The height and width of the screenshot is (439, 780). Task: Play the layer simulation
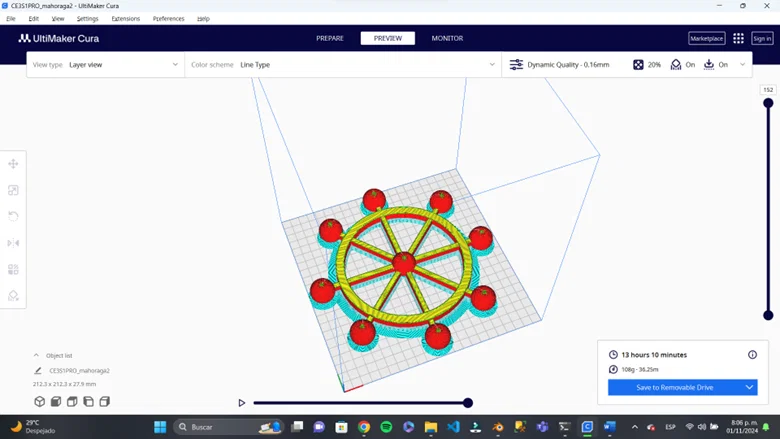point(242,403)
